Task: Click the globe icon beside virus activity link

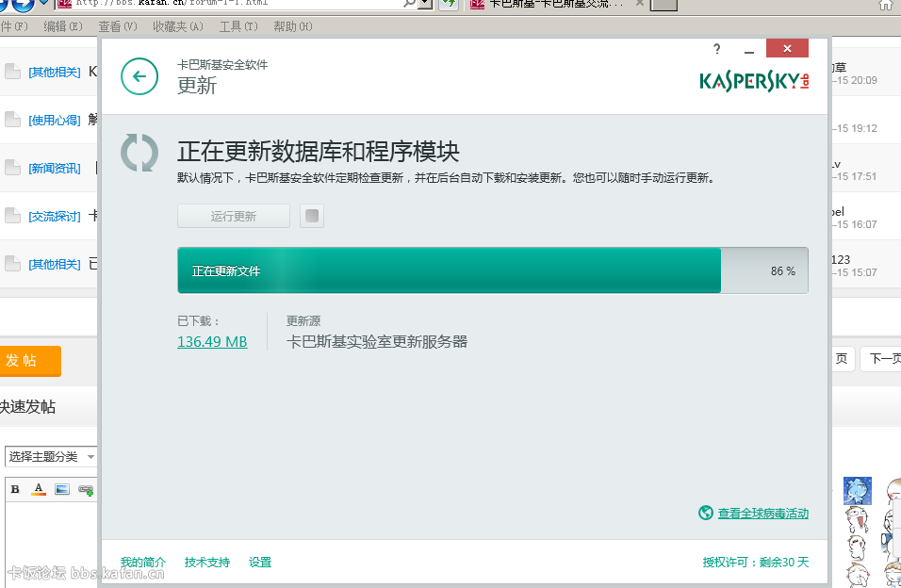Action: (x=706, y=513)
